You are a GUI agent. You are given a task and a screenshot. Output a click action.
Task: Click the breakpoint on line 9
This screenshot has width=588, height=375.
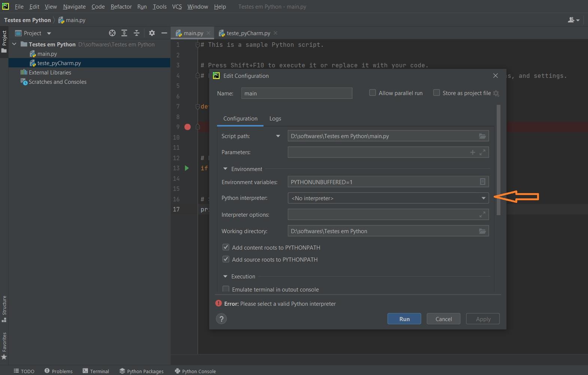tap(188, 127)
